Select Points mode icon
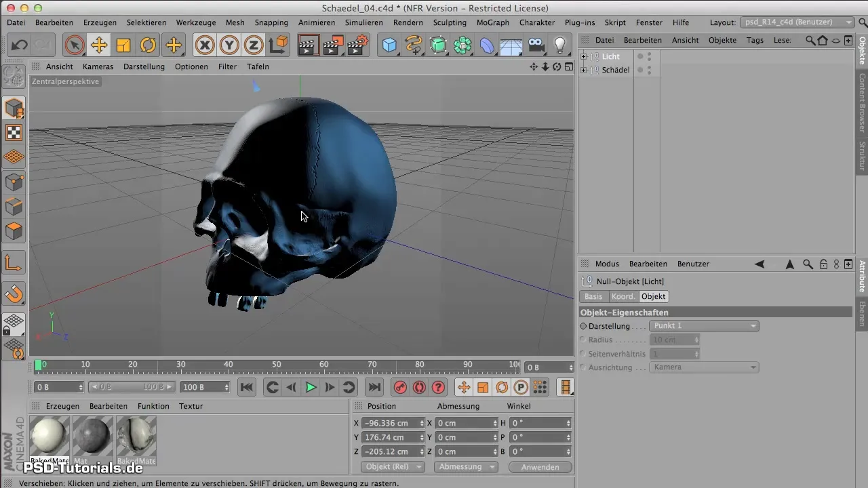Image resolution: width=868 pixels, height=488 pixels. 14,182
